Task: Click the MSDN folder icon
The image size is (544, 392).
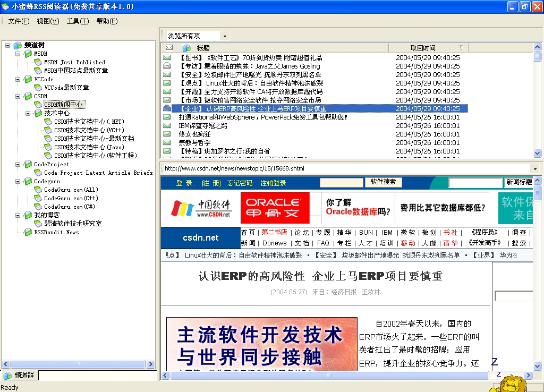Action: [x=29, y=54]
